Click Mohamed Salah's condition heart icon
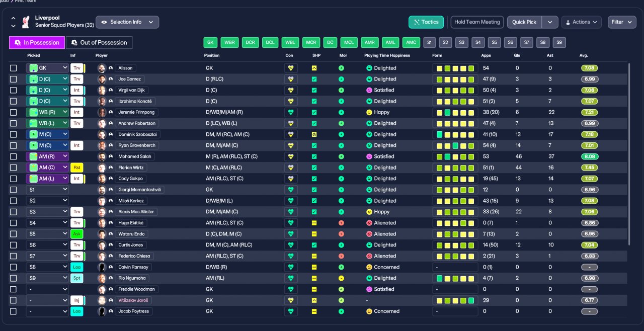 coord(290,156)
